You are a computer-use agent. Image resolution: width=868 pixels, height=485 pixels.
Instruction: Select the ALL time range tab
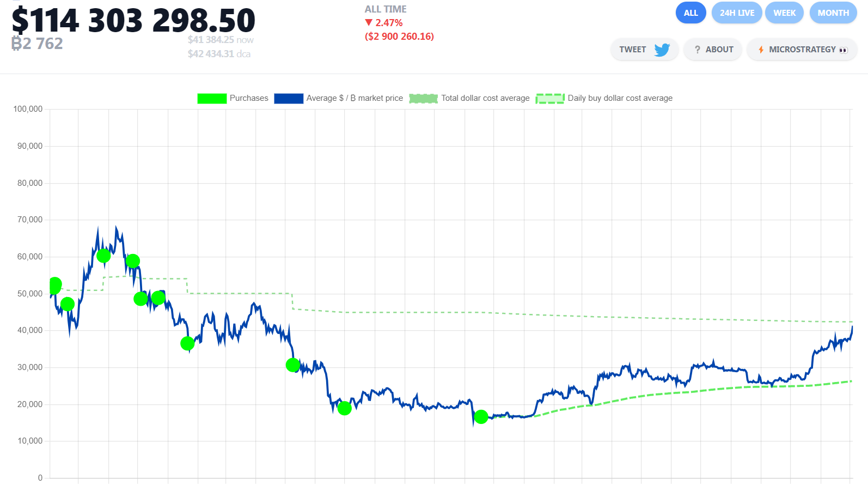coord(690,13)
